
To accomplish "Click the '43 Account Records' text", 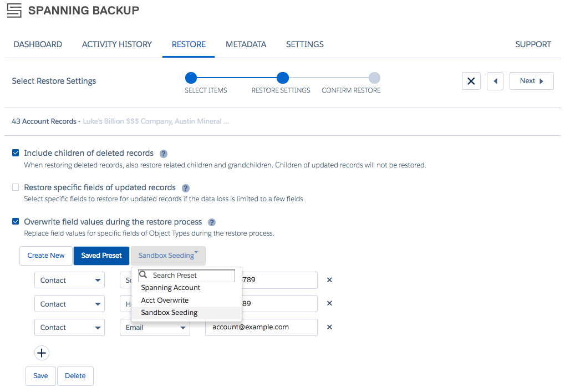I will click(44, 121).
